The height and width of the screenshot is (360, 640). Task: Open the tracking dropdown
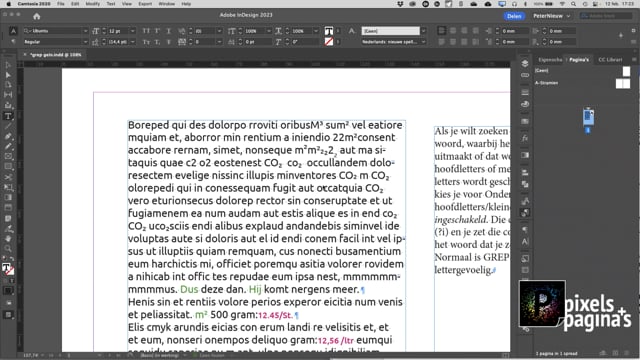click(219, 42)
